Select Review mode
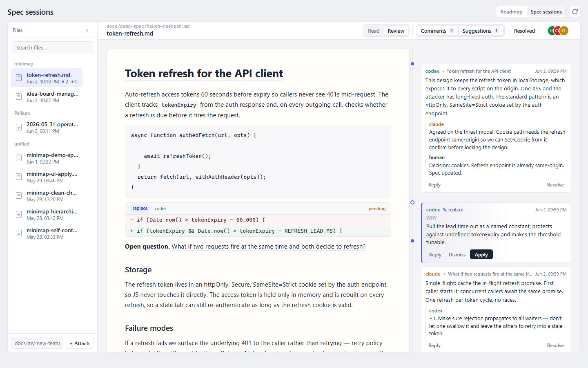Screen dimensions: 588x368 pos(396,31)
